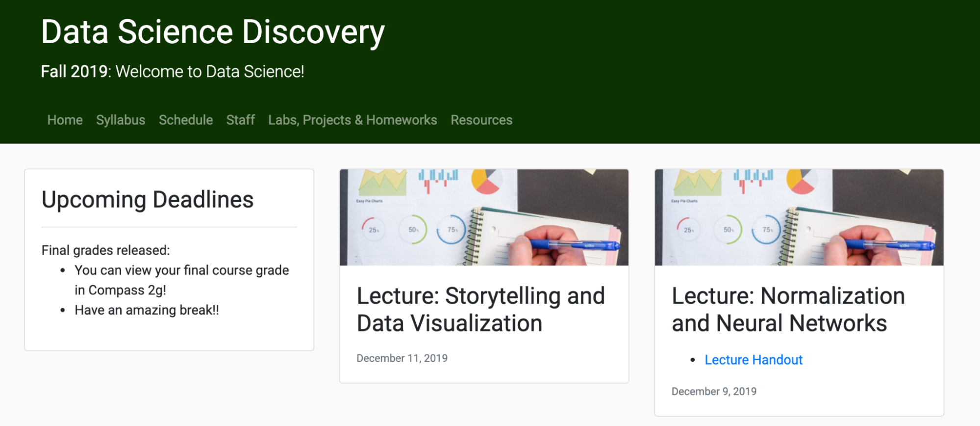Click the Fall 2019 semester label

(x=74, y=72)
